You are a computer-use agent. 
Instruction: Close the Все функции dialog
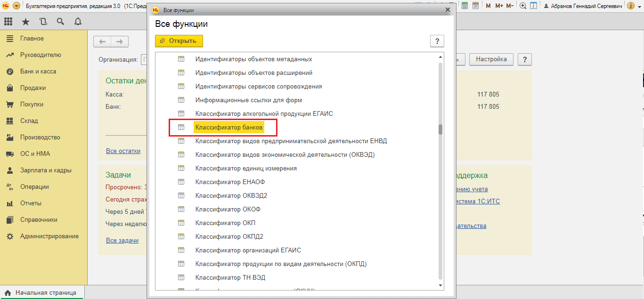pos(448,10)
